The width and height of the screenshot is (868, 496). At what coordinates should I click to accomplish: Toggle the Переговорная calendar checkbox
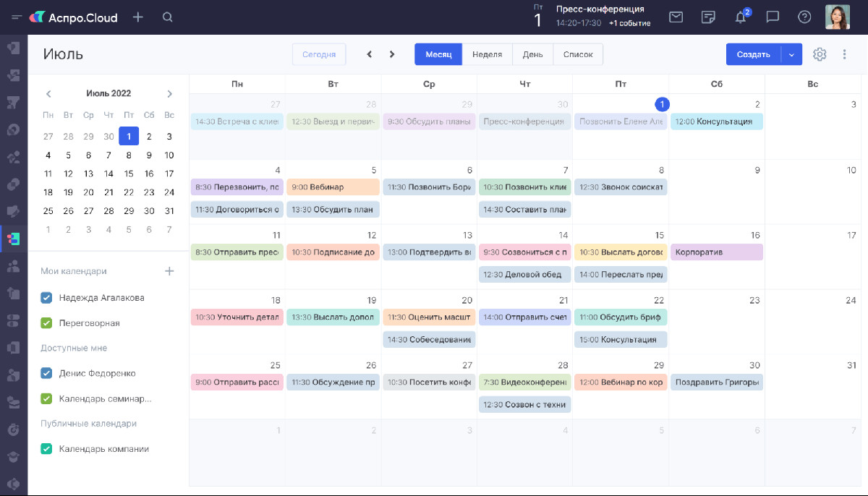[x=47, y=323]
